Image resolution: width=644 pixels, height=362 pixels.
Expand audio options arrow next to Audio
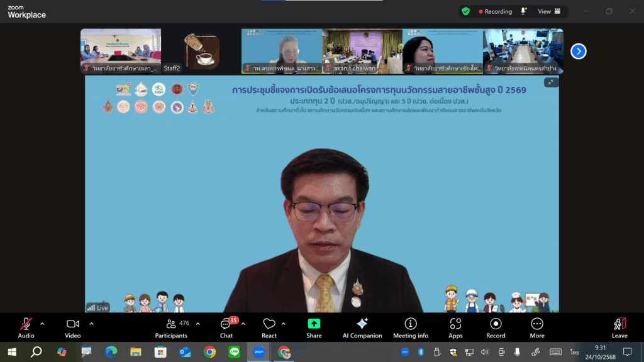coord(42,324)
